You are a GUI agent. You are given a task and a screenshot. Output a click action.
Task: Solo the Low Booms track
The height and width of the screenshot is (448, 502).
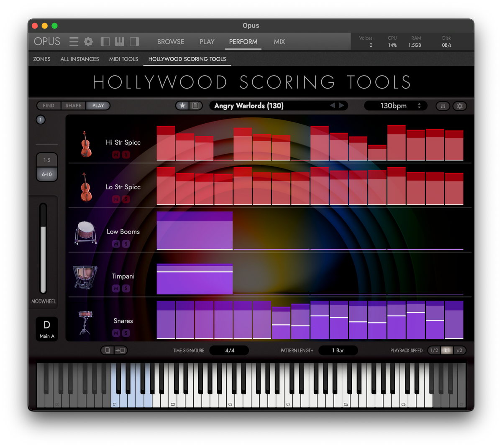click(x=126, y=244)
